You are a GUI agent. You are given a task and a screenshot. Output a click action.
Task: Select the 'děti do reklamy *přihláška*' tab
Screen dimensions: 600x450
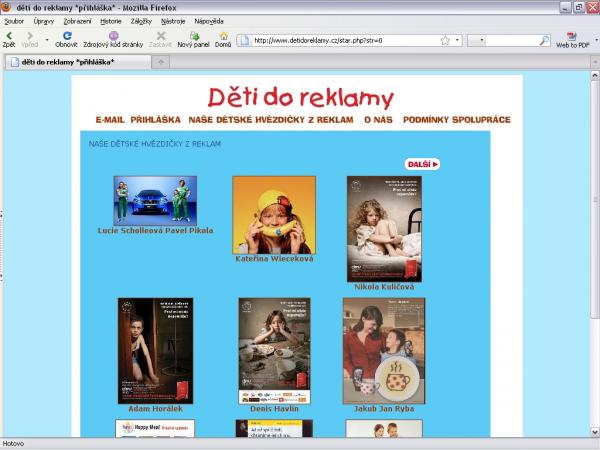(78, 62)
